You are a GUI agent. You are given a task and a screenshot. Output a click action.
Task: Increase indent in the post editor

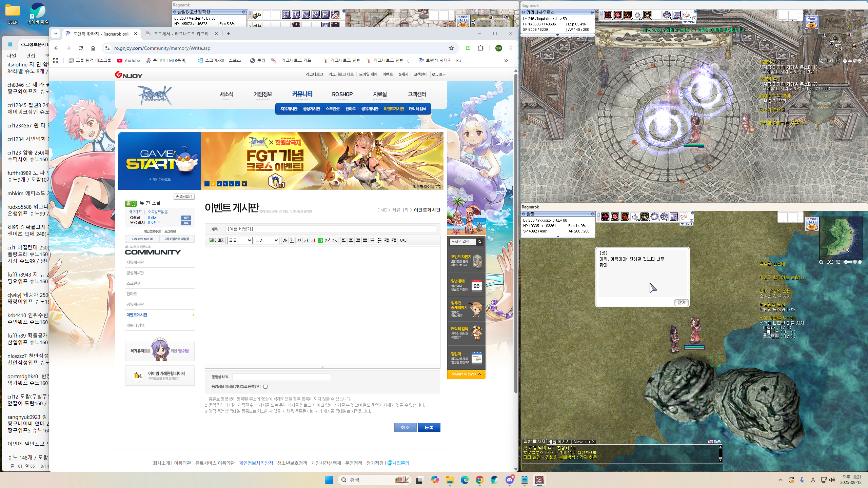(394, 240)
